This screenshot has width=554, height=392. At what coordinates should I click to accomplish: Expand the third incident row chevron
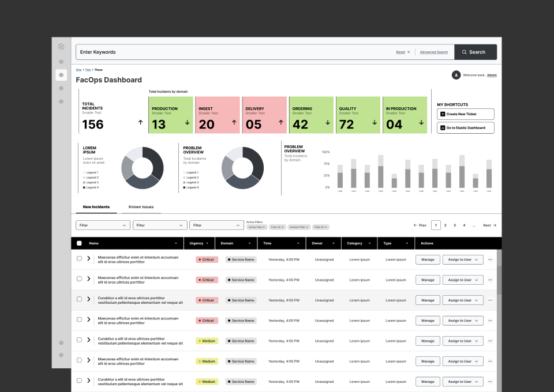[x=89, y=299]
